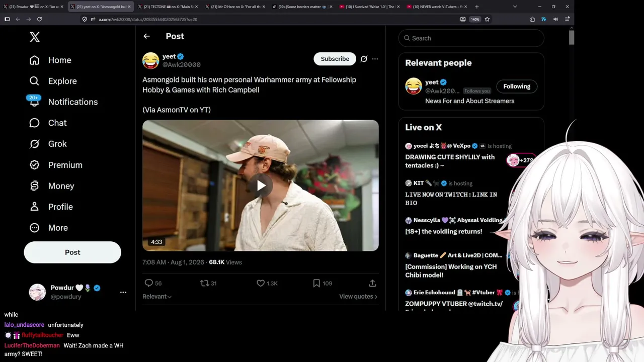Click the browser forward arrow

pos(28,19)
